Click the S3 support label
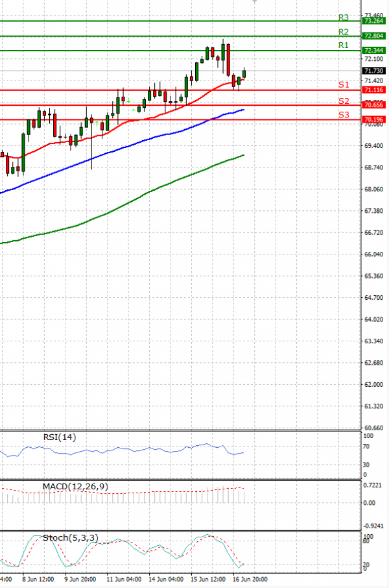This screenshot has width=389, height=588. pos(343,115)
